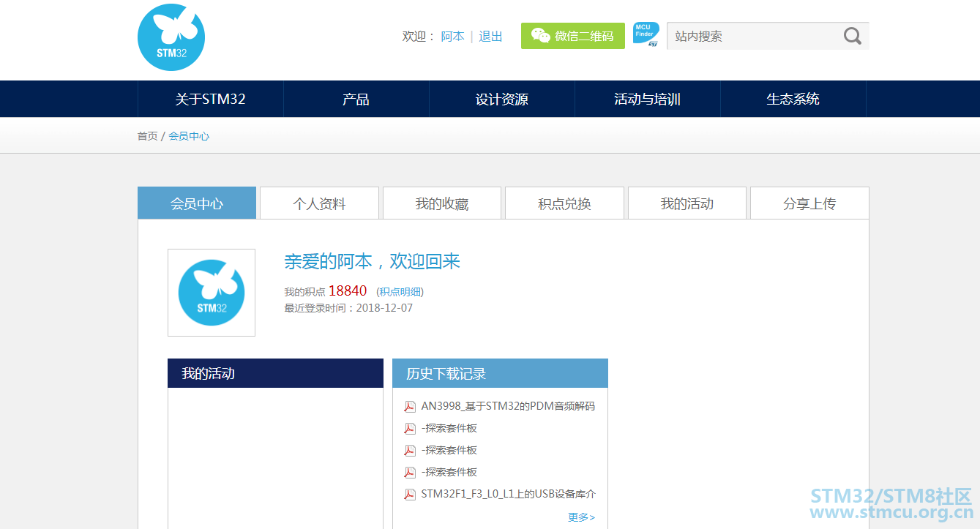
Task: Click the 历史下载记录 panel header
Action: (x=500, y=373)
